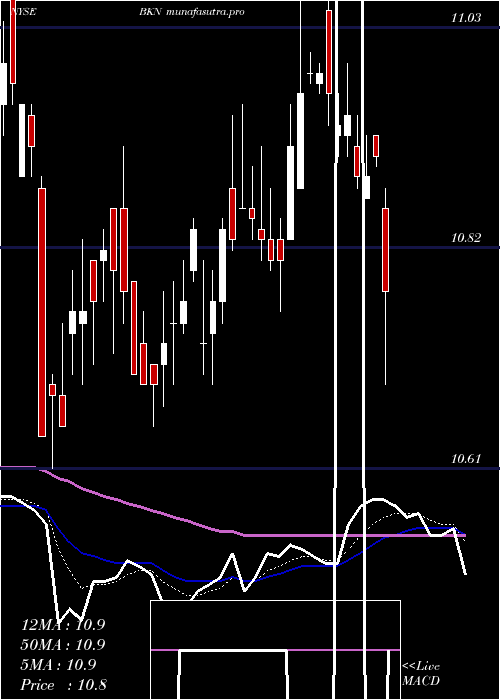Click the 12MA : 10.9 readout
The image size is (500, 700).
pos(63,625)
